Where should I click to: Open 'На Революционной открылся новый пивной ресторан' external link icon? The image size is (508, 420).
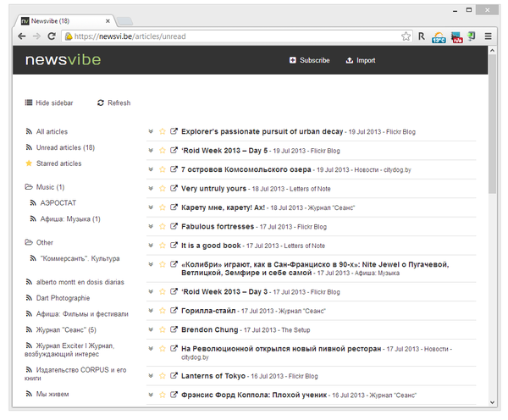pyautogui.click(x=174, y=348)
